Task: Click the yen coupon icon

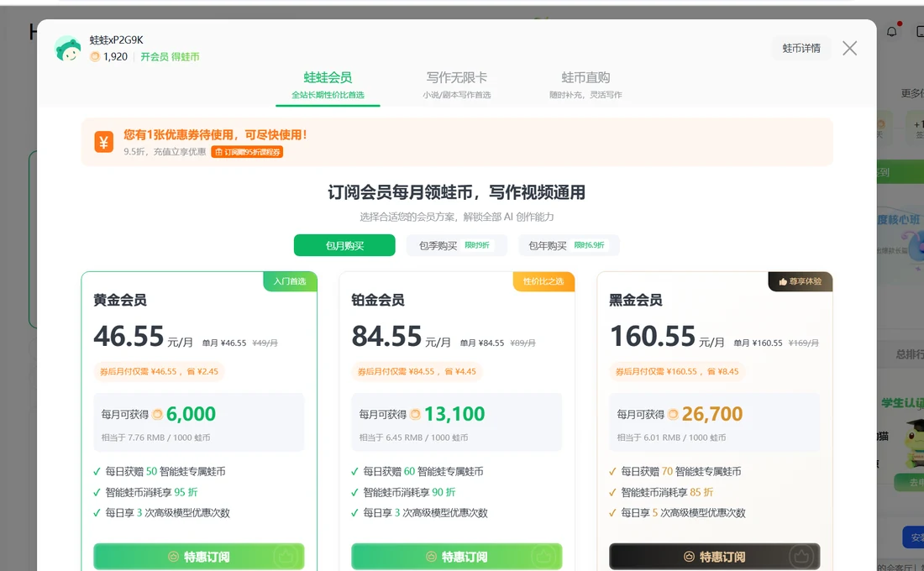Action: [x=103, y=142]
